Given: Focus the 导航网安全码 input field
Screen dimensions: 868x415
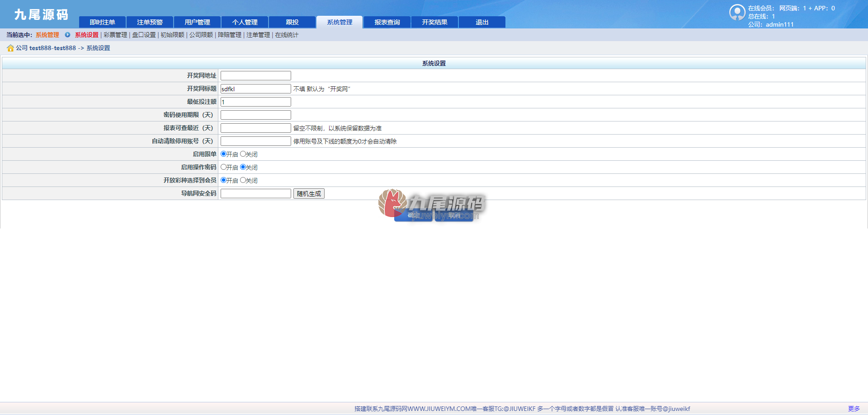Looking at the screenshot, I should (256, 194).
